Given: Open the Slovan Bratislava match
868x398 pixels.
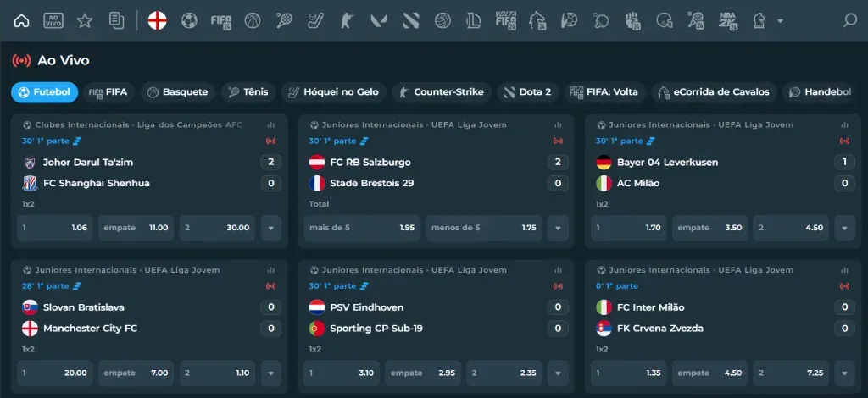Looking at the screenshot, I should point(84,307).
